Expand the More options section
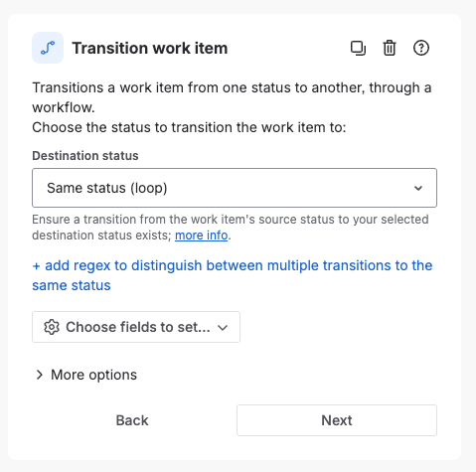476x472 pixels. tap(86, 375)
